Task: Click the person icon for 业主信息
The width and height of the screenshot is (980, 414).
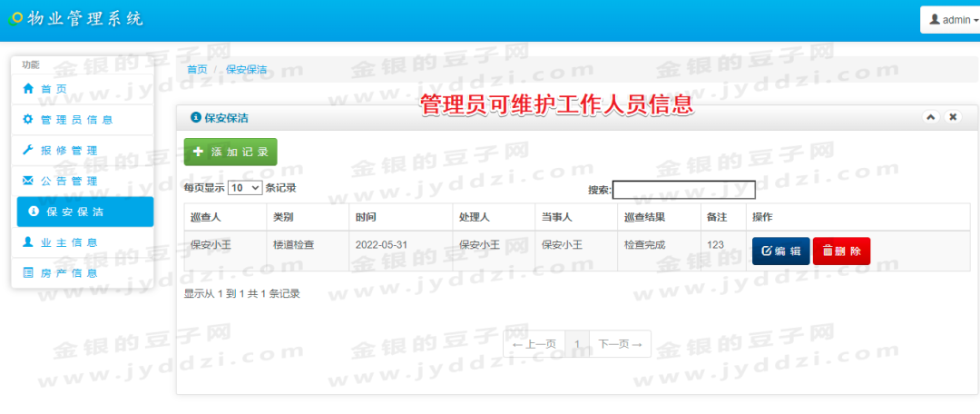Action: pos(27,242)
